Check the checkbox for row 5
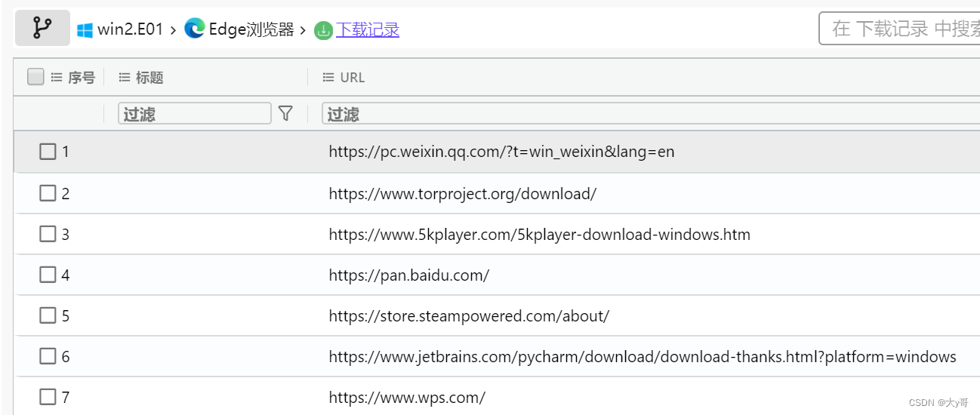 [48, 315]
